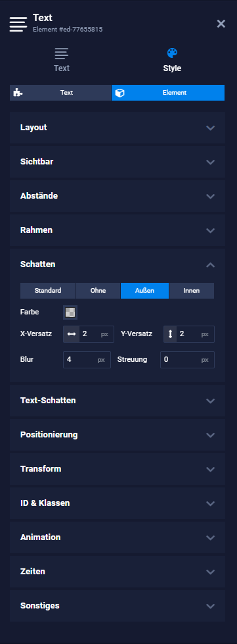Close the Text panel with X
237x644 pixels.
221,24
